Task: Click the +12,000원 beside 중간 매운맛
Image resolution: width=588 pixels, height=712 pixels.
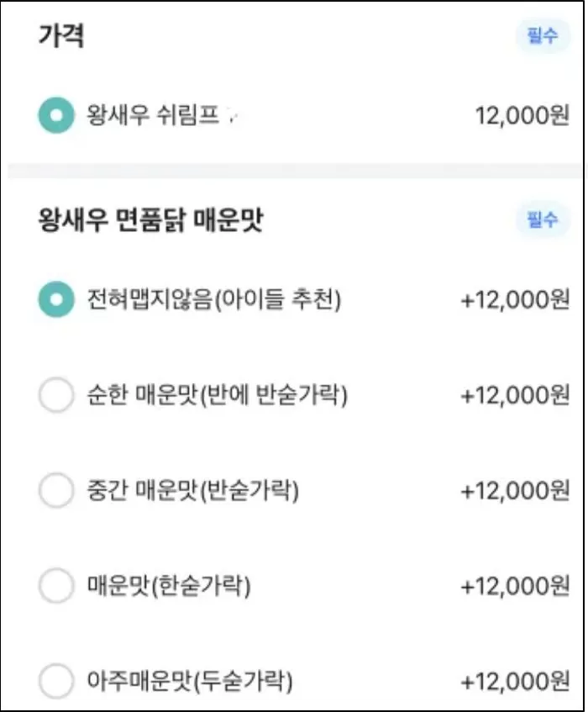Action: click(x=513, y=492)
